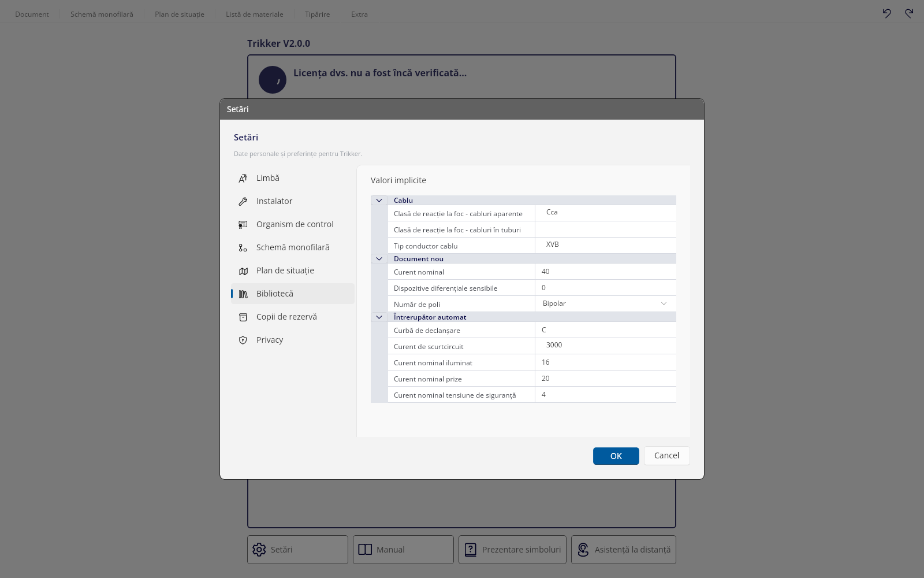Click the empty cabluri în tuburi field
Viewport: 924px width, 578px height.
605,229
